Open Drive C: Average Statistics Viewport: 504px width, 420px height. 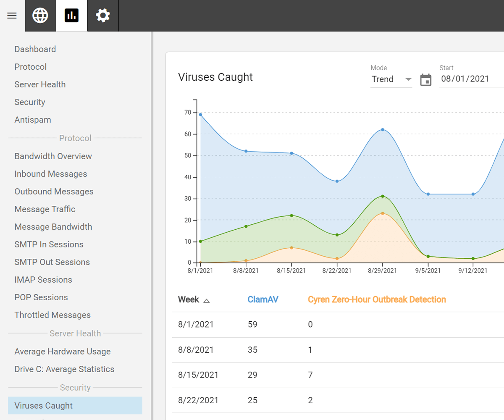coord(64,369)
